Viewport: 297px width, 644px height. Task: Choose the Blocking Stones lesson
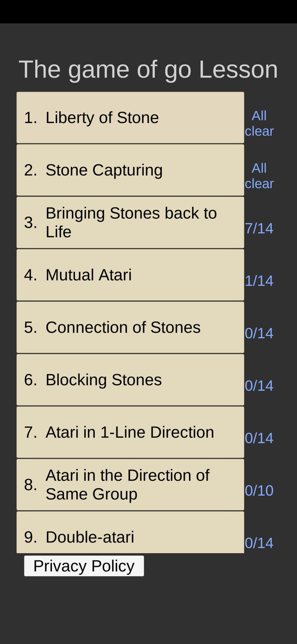click(130, 380)
